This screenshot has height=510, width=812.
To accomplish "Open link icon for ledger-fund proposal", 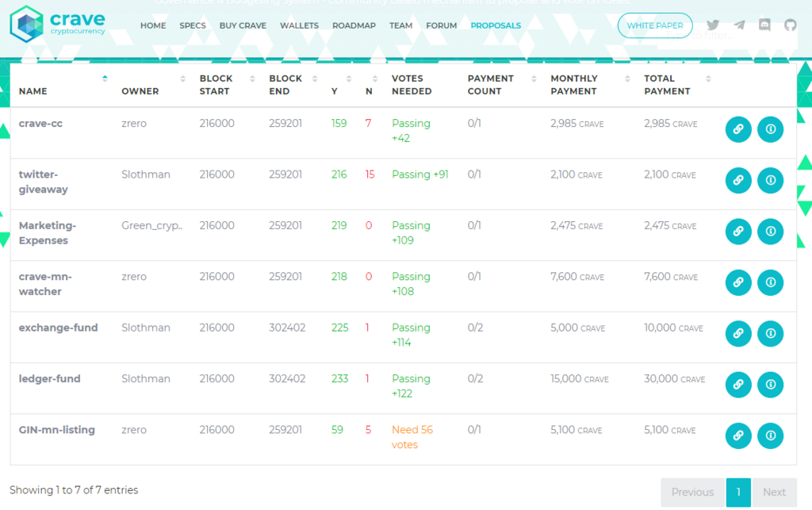I will coord(738,385).
